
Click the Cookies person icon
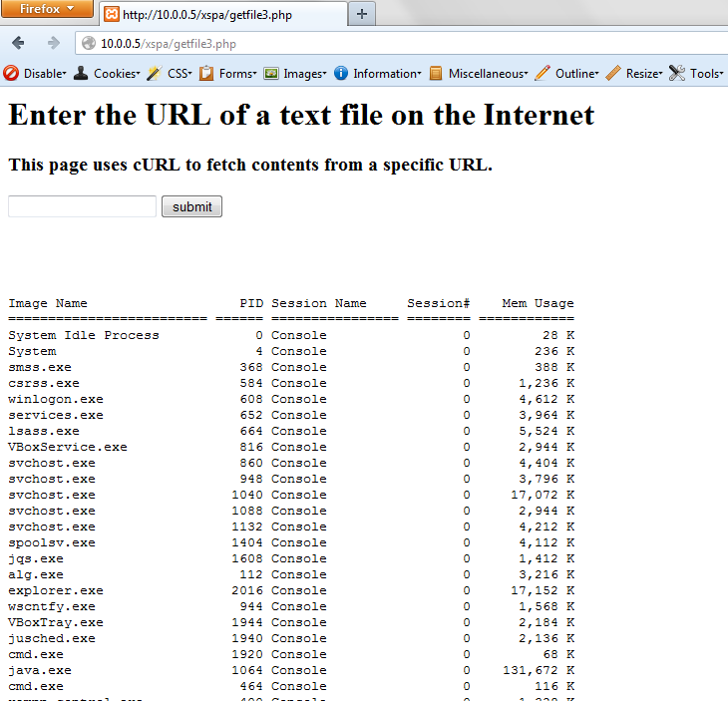81,73
